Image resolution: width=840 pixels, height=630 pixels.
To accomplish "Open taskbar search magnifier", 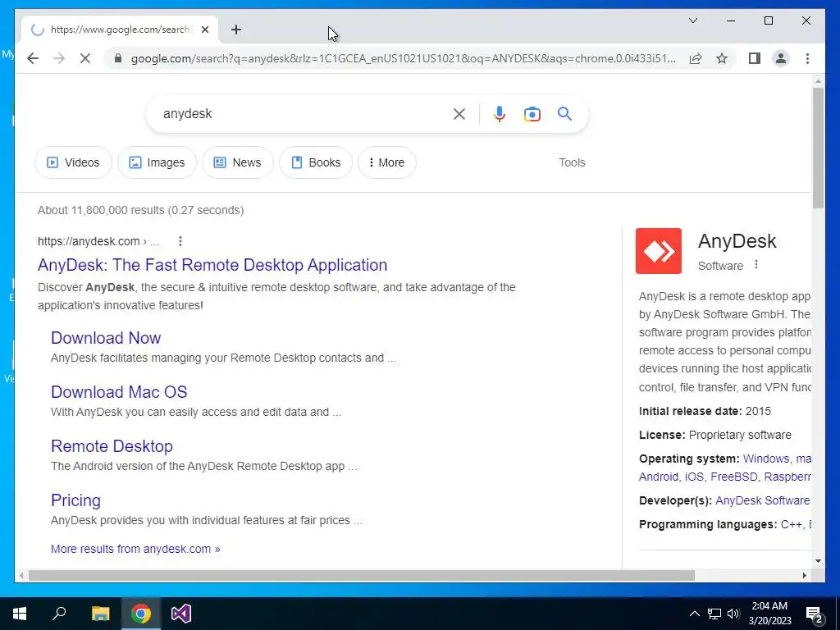I will click(x=59, y=614).
